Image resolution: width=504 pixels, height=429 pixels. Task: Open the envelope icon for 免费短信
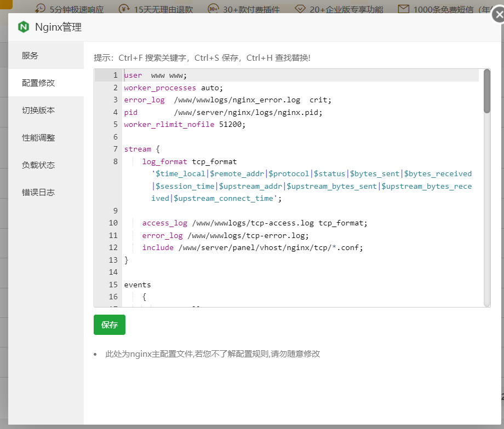(403, 8)
